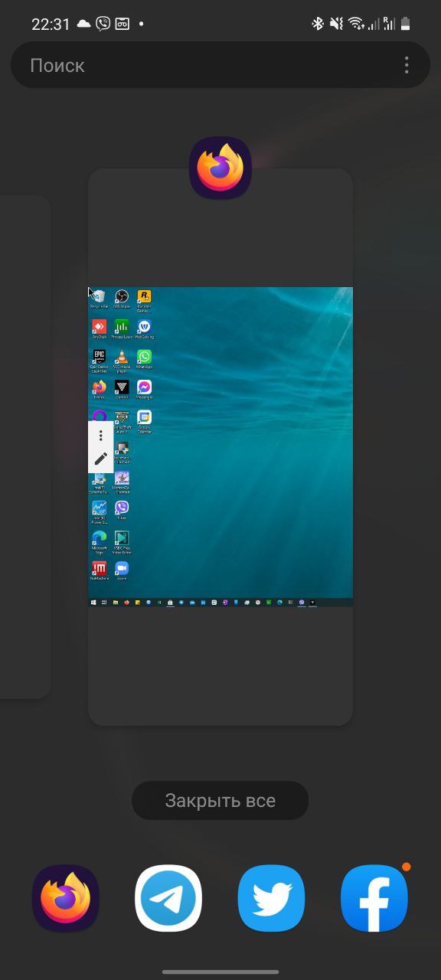This screenshot has width=441, height=980.
Task: Tap the pencil edit icon on floating panel
Action: (100, 459)
